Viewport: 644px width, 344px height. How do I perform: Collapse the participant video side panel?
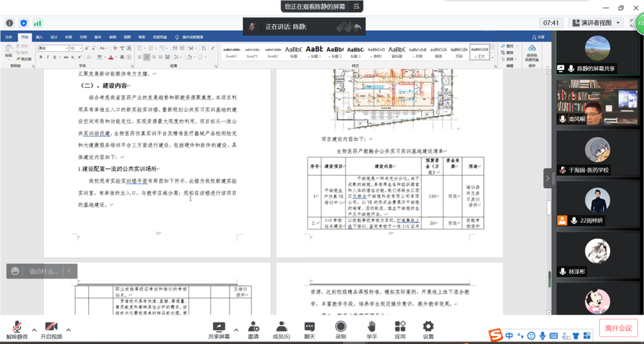548,178
